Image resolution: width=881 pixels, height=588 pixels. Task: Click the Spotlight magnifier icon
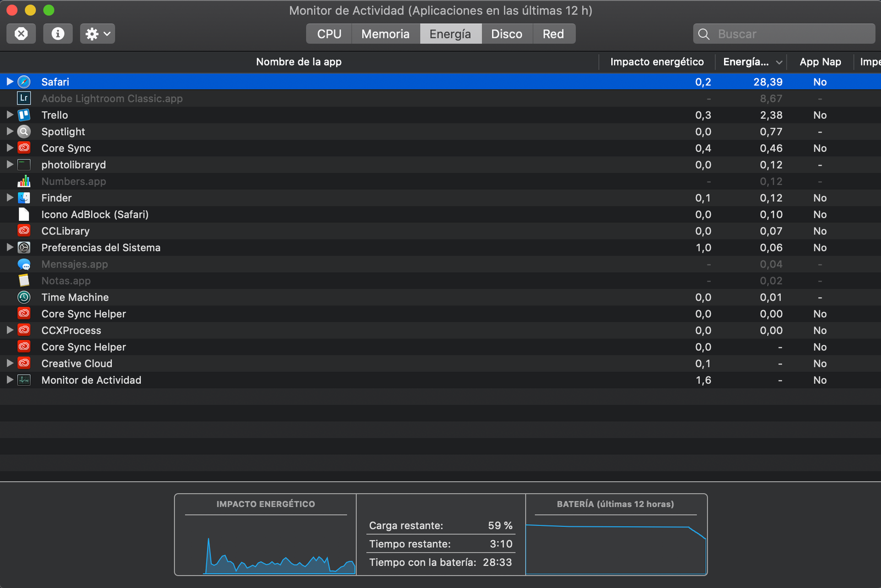click(x=24, y=132)
